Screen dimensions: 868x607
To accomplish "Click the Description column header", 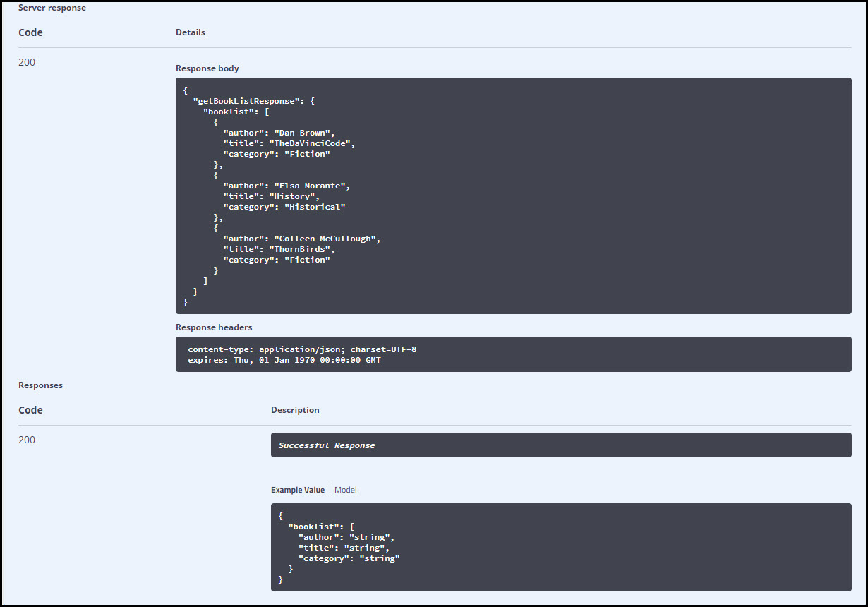I will tap(294, 410).
